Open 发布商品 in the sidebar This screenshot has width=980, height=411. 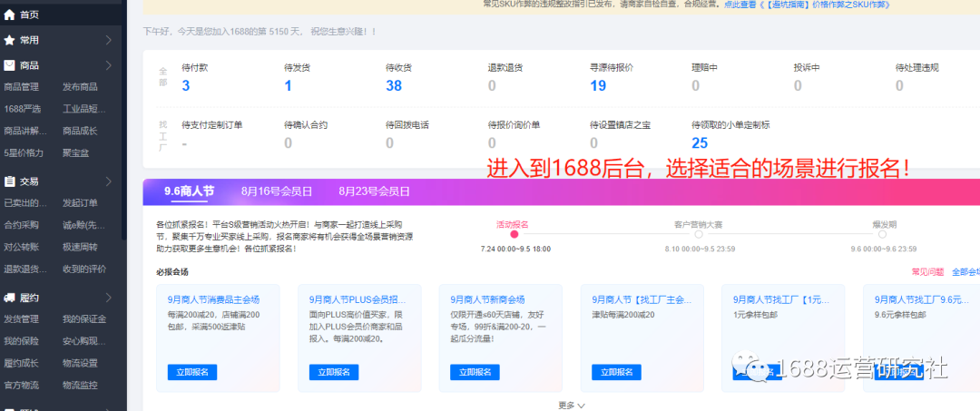click(80, 87)
